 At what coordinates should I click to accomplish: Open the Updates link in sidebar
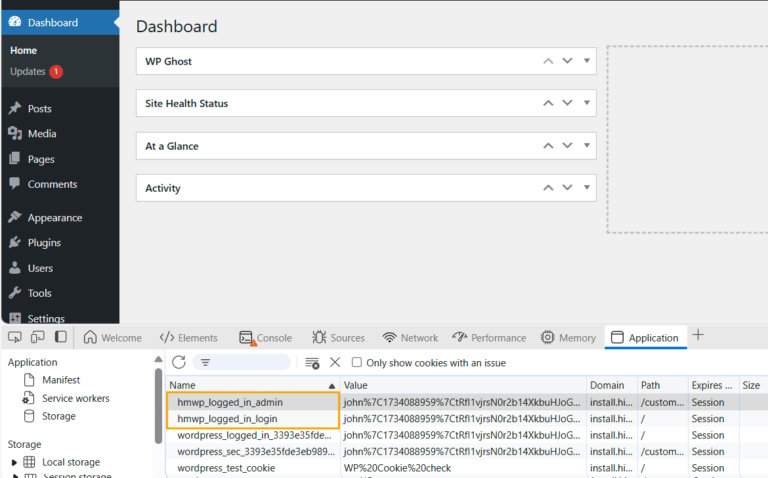point(28,71)
